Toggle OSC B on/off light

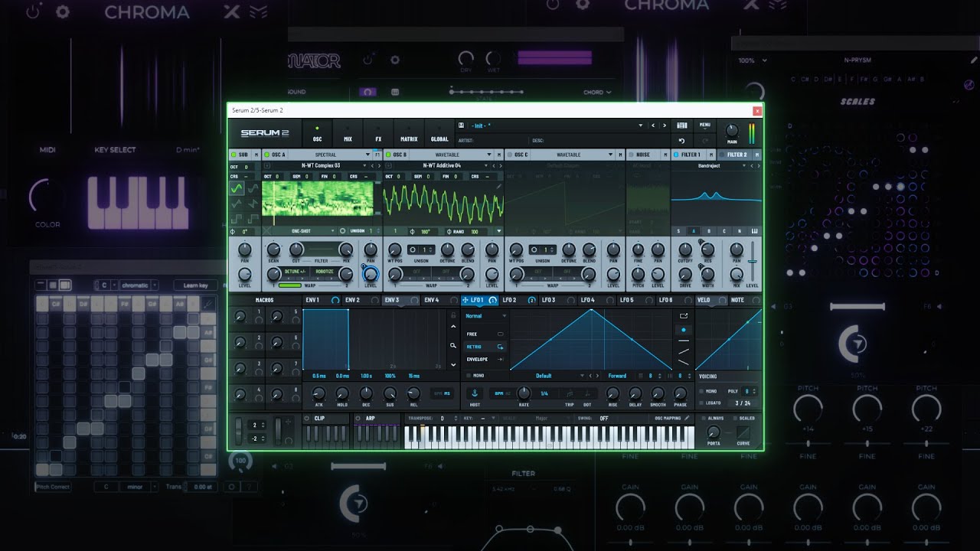pyautogui.click(x=388, y=155)
